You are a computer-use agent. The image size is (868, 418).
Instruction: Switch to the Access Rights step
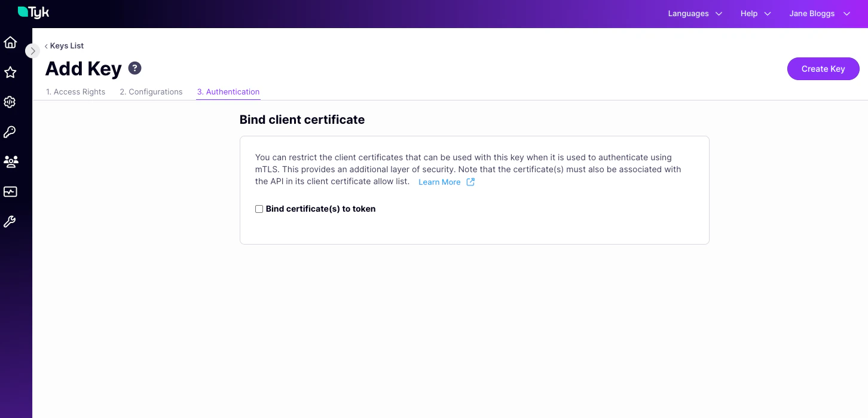75,91
